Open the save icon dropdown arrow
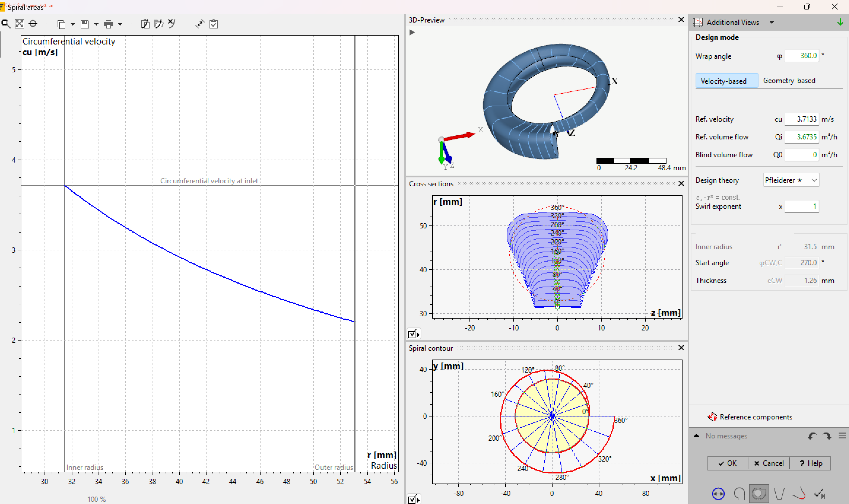 (x=96, y=24)
